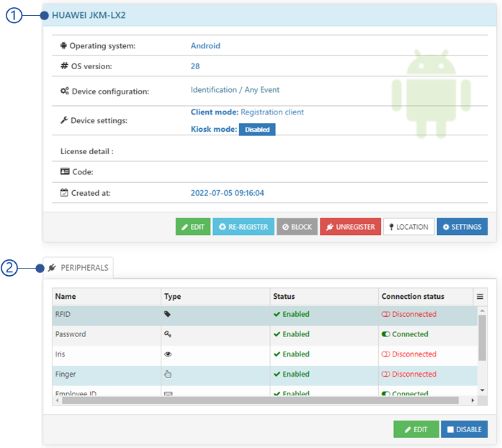Click the DISABLE peripheral button

[x=465, y=429]
